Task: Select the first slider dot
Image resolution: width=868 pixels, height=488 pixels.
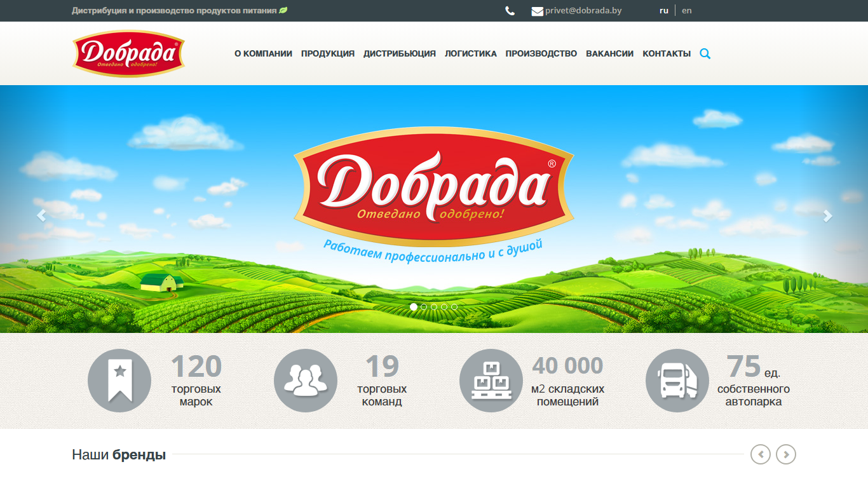Action: pos(414,307)
